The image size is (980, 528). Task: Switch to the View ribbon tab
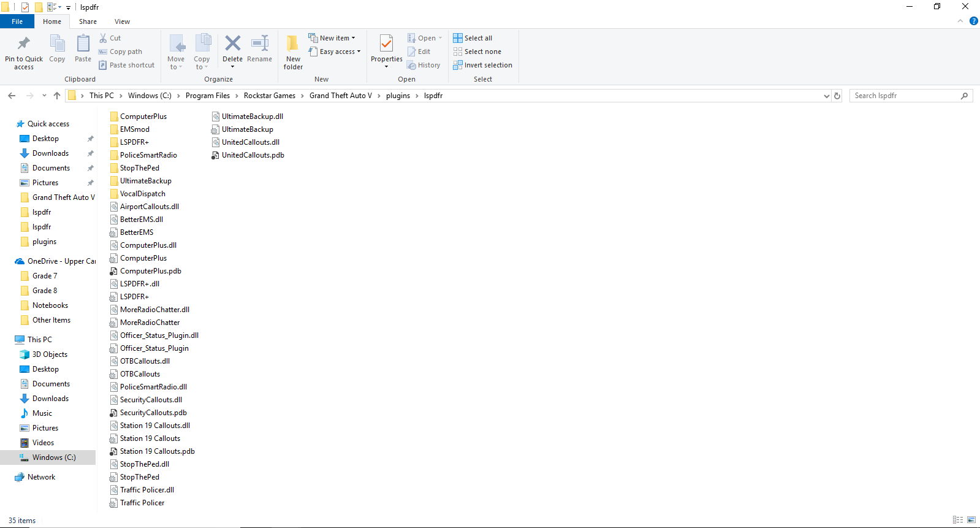tap(122, 21)
